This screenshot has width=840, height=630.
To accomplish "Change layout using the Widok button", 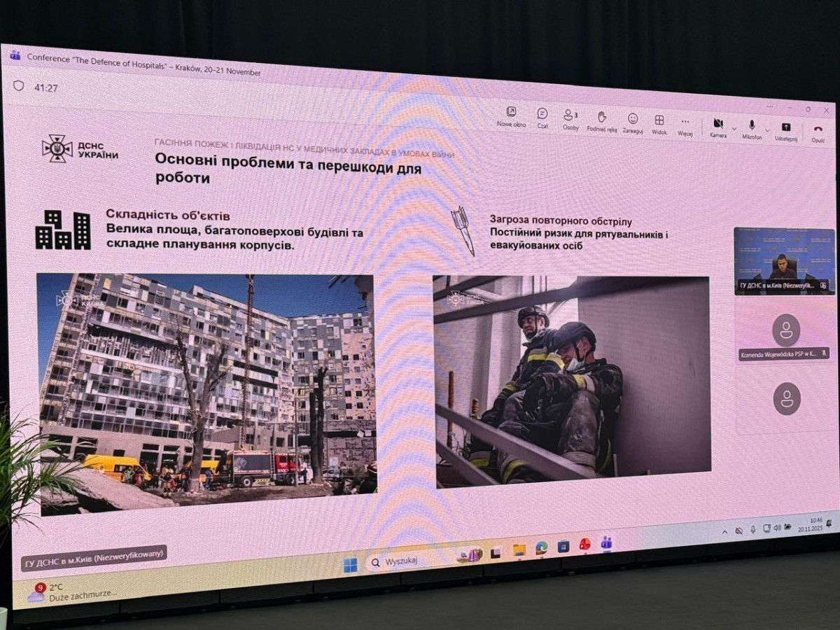I will 659,123.
